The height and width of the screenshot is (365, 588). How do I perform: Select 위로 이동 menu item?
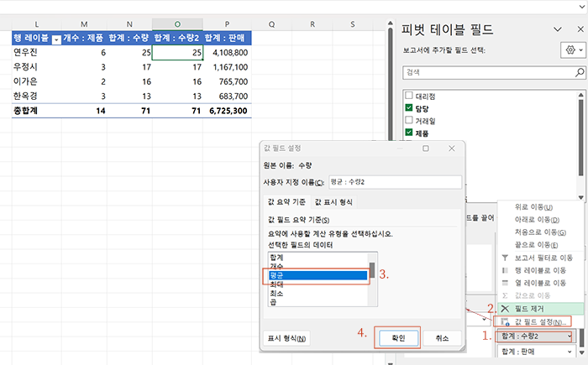point(540,207)
